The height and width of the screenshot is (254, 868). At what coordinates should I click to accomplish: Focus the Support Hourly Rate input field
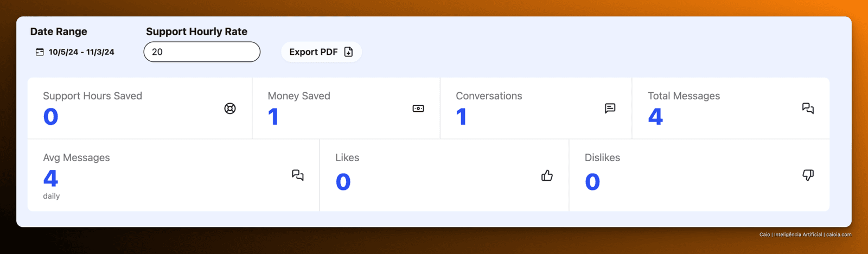point(202,52)
